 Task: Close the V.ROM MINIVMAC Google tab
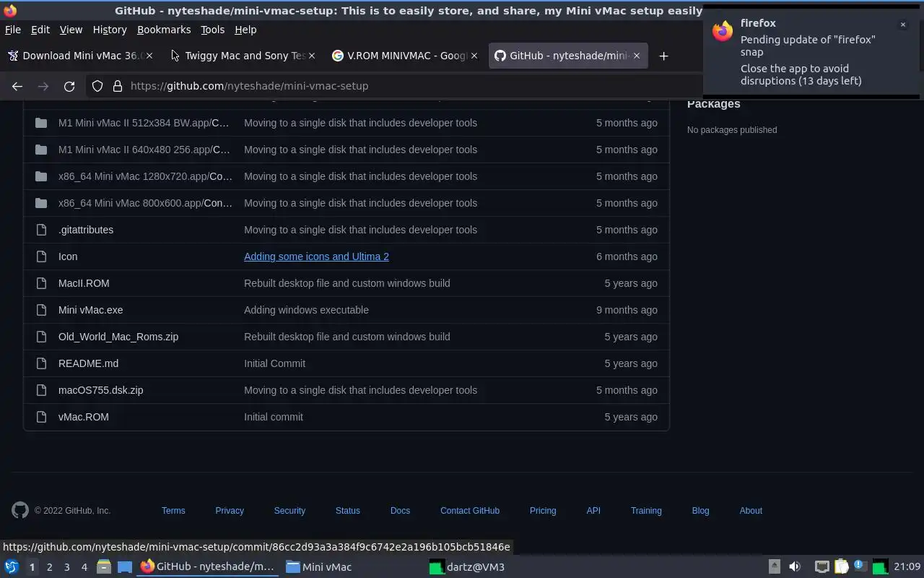[474, 56]
